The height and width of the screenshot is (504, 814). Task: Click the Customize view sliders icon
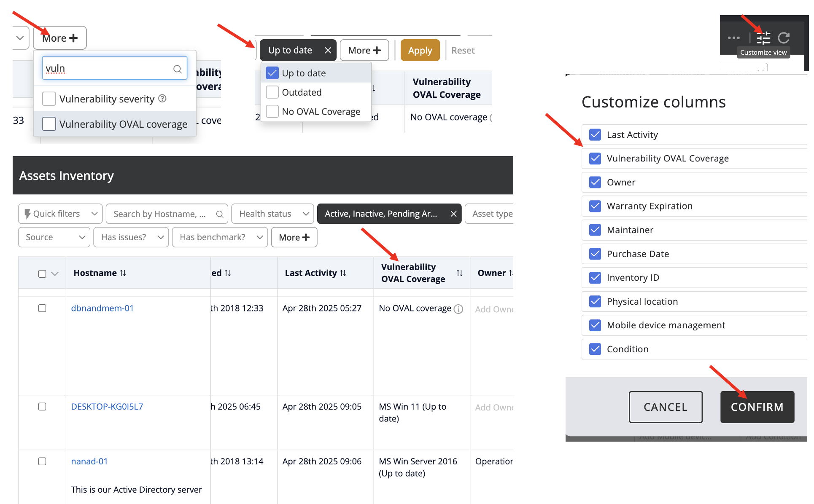[x=763, y=38]
